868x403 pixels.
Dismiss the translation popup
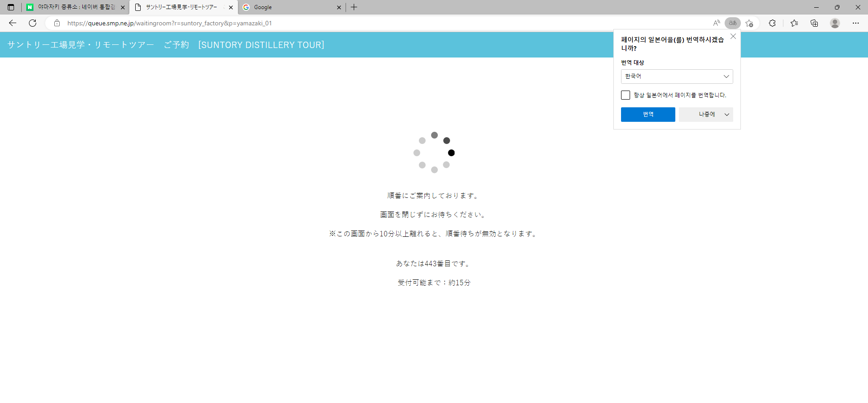pyautogui.click(x=733, y=37)
